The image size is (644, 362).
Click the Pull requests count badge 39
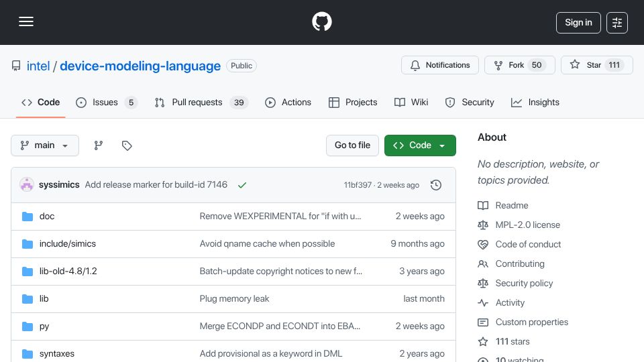coord(239,103)
